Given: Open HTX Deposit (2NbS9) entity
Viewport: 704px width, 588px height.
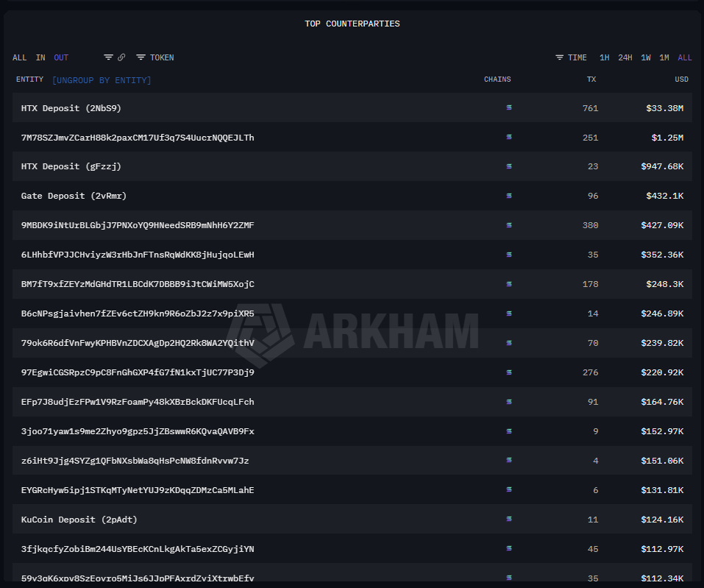Looking at the screenshot, I should tap(71, 108).
